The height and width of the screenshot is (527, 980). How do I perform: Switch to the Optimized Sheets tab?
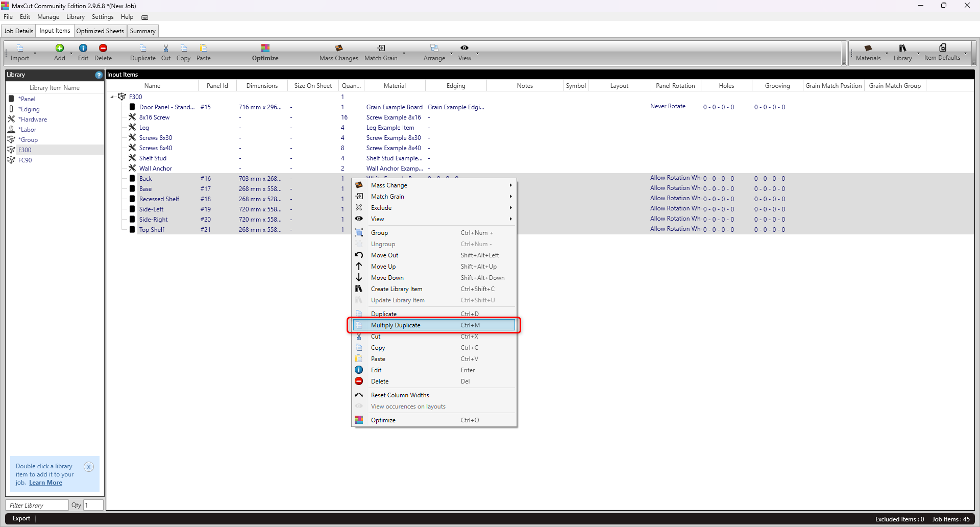tap(100, 31)
